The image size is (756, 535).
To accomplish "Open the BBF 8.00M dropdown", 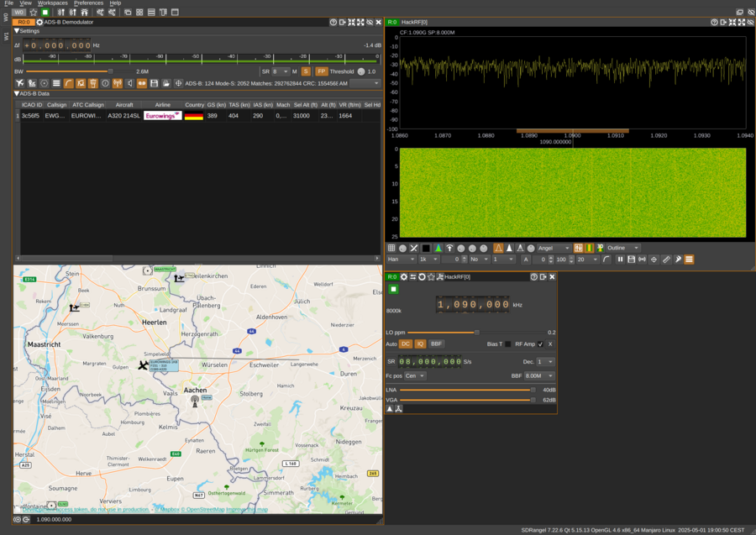I will 539,375.
